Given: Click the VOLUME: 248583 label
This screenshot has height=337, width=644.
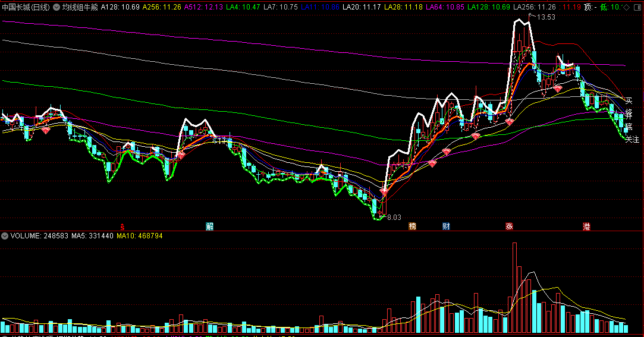Looking at the screenshot, I should (x=39, y=236).
